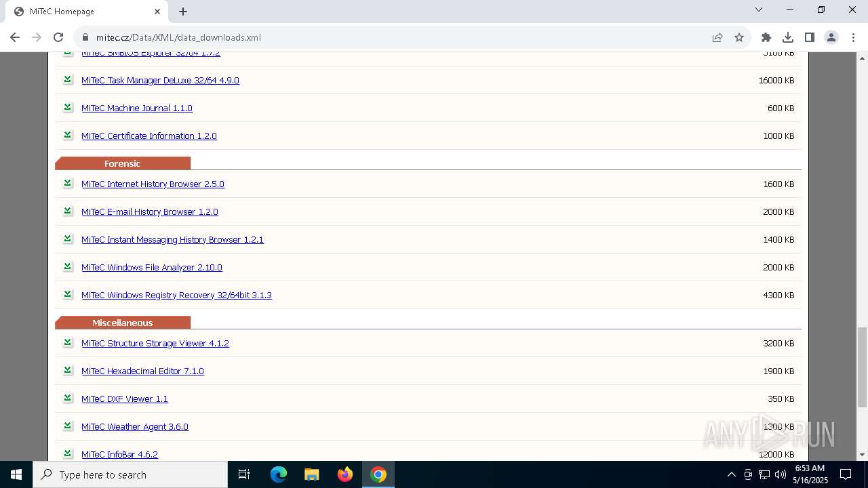Screen dimensions: 868x488
Task: Open File Explorer from taskbar
Action: click(311, 474)
